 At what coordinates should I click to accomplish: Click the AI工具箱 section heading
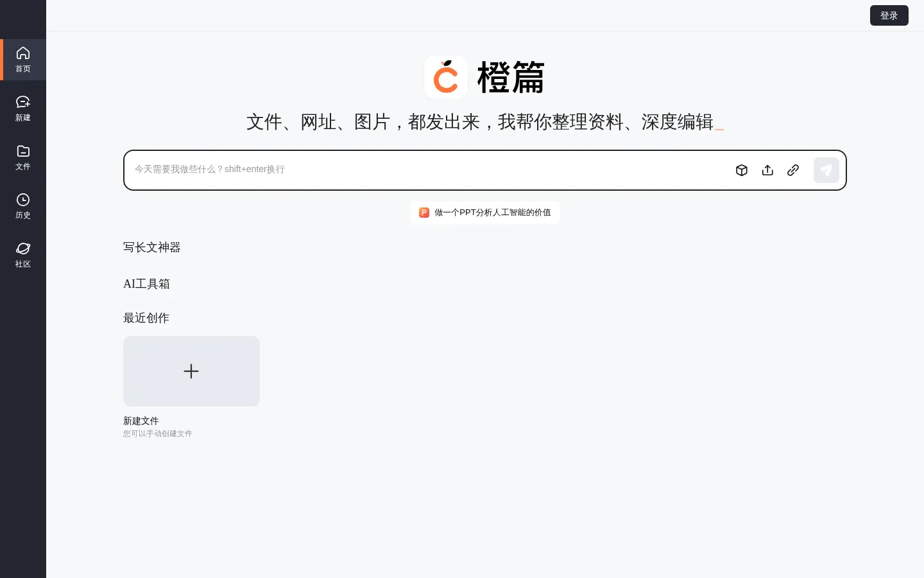click(x=146, y=284)
